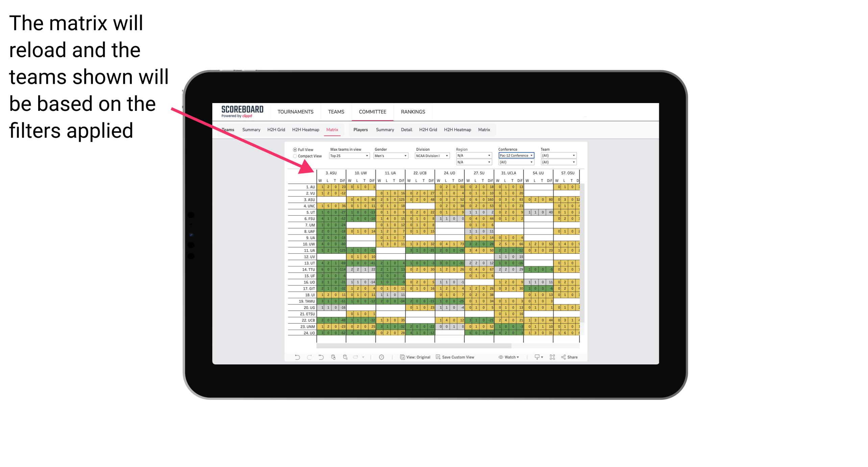Click the COMMITTEE menu button
Image resolution: width=868 pixels, height=467 pixels.
tap(371, 112)
